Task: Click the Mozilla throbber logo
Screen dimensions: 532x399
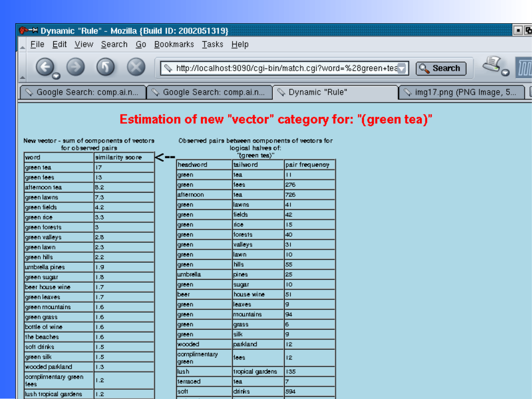Action: [x=524, y=68]
